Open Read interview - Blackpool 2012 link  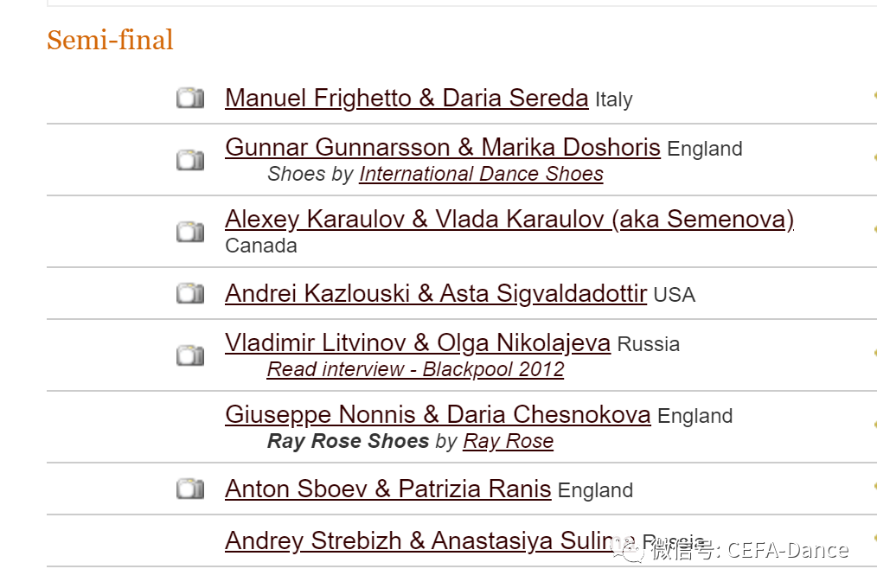pyautogui.click(x=415, y=369)
